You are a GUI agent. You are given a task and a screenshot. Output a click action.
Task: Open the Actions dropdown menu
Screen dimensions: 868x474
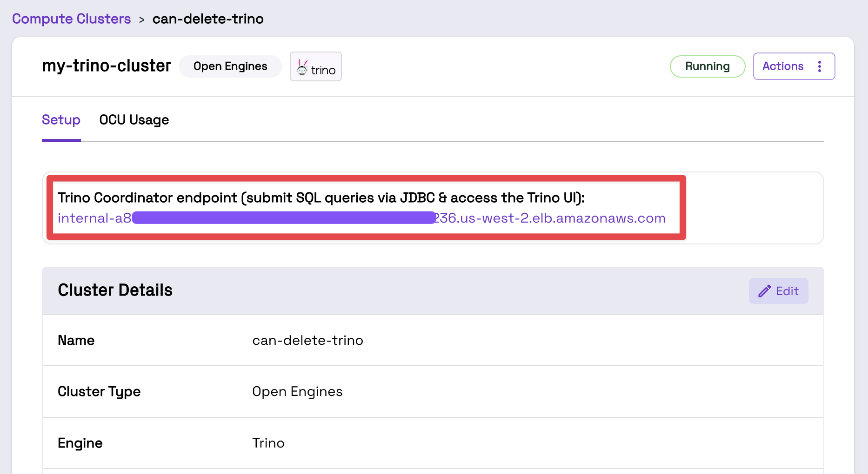(794, 66)
